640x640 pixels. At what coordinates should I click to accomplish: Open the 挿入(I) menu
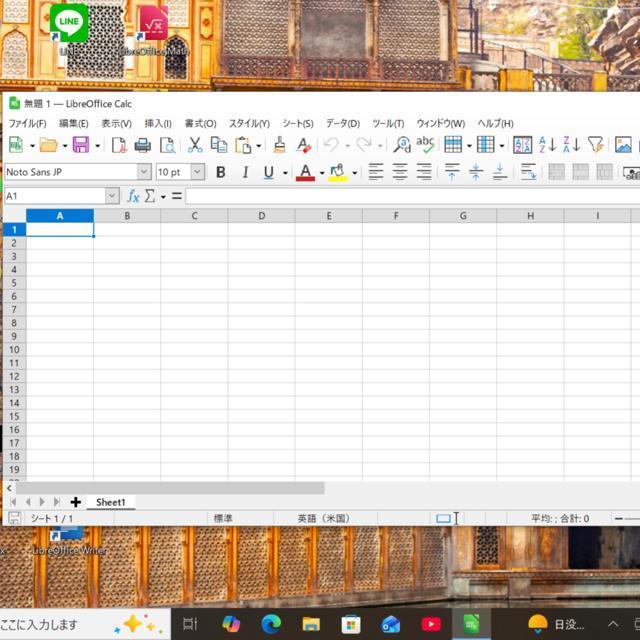click(x=158, y=123)
